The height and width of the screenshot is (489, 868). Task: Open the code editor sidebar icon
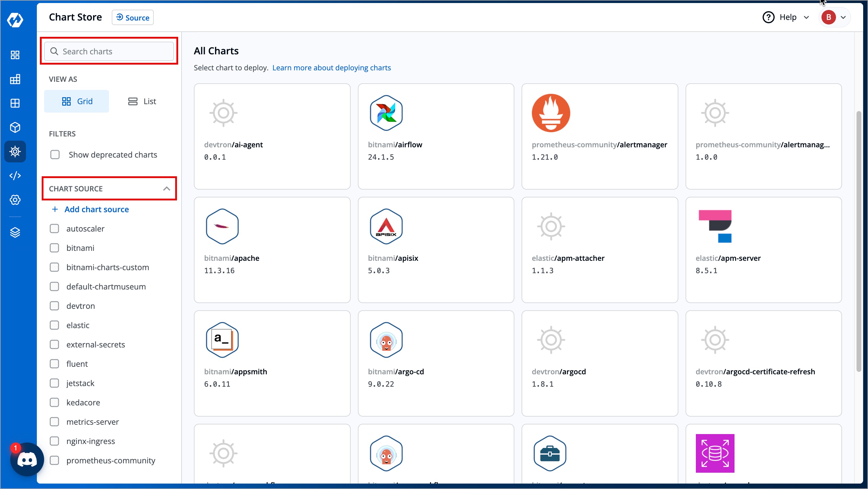[15, 176]
